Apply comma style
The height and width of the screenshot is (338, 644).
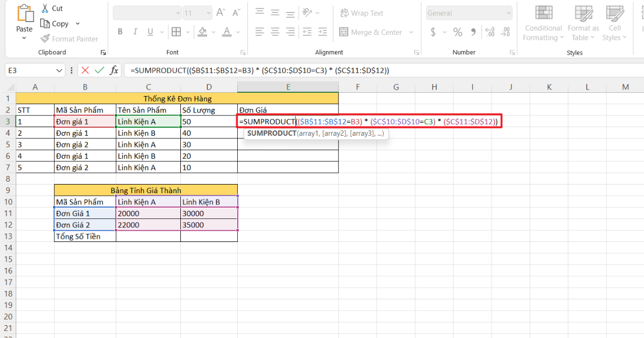[473, 32]
